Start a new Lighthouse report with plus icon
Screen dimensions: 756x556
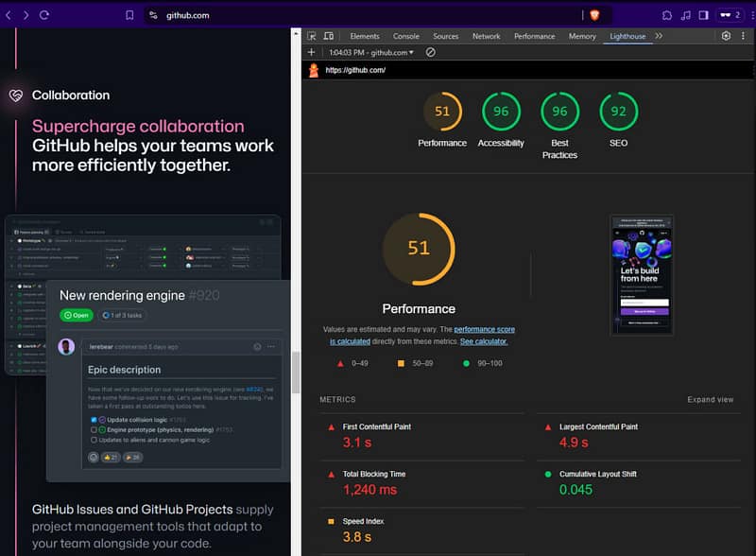pyautogui.click(x=312, y=52)
